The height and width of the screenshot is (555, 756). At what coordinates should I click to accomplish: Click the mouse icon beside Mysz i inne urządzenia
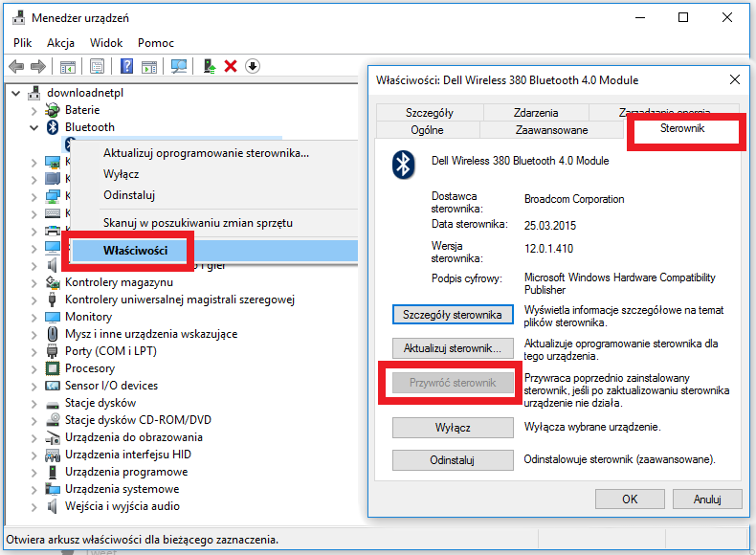(52, 334)
